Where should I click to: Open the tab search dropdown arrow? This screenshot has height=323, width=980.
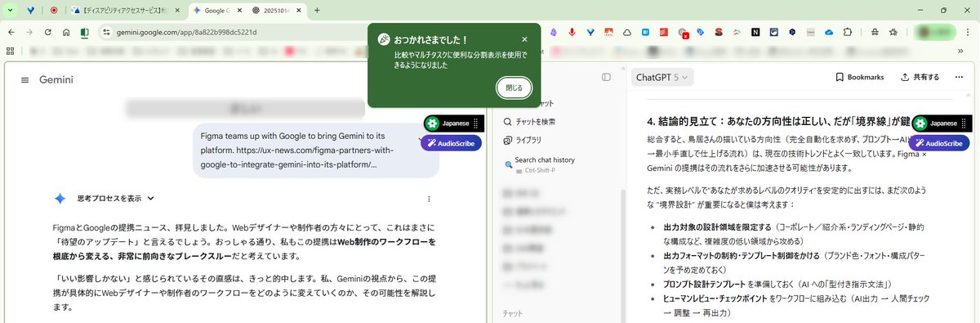point(9,11)
